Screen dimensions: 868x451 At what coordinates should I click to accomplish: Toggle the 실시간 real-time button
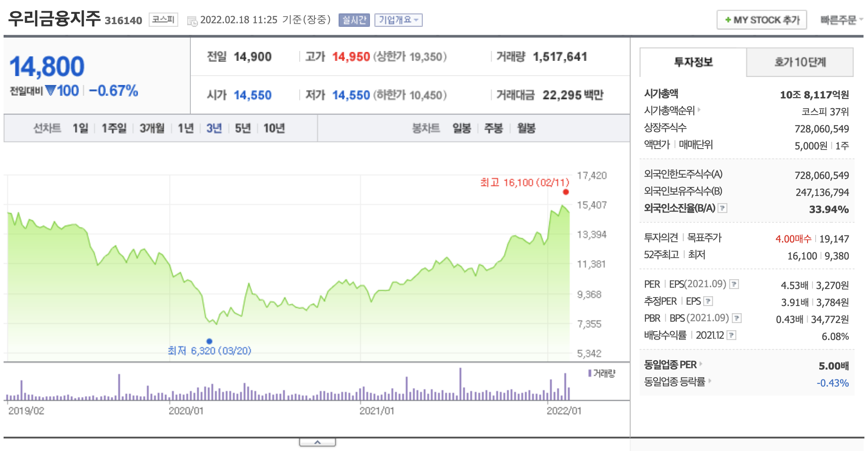[x=354, y=20]
